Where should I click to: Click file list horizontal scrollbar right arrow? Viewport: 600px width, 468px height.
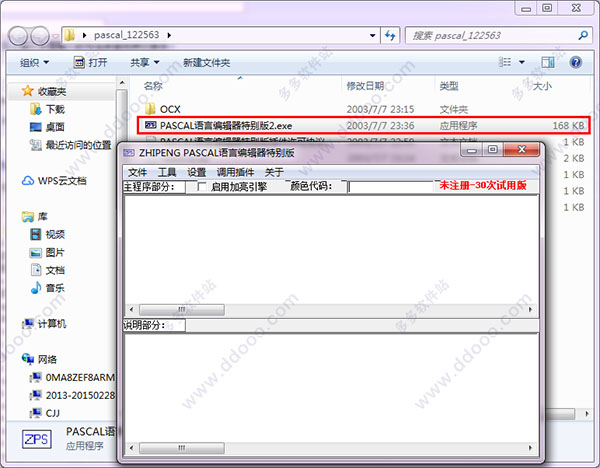tap(586, 414)
